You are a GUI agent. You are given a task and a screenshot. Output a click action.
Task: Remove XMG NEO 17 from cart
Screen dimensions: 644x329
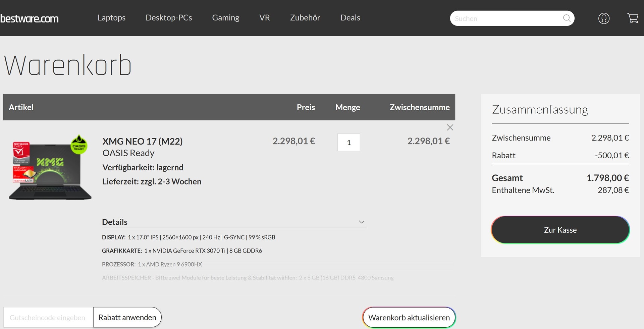coord(450,127)
